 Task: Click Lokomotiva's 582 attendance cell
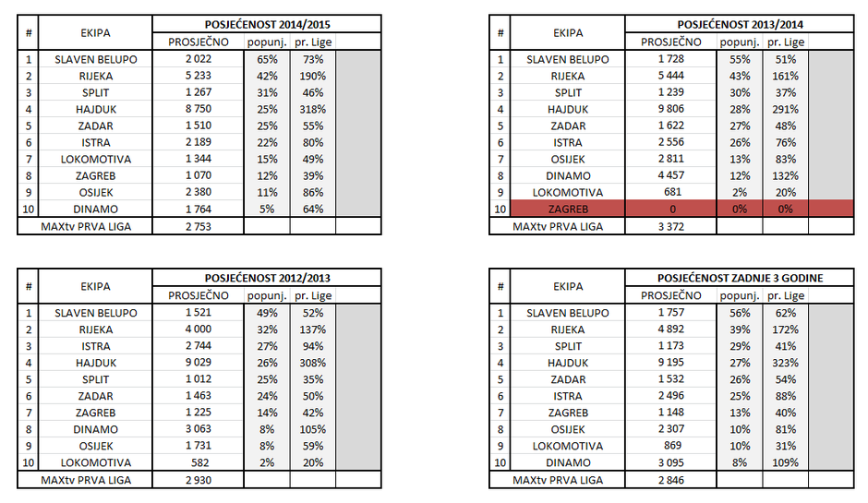[x=199, y=463]
